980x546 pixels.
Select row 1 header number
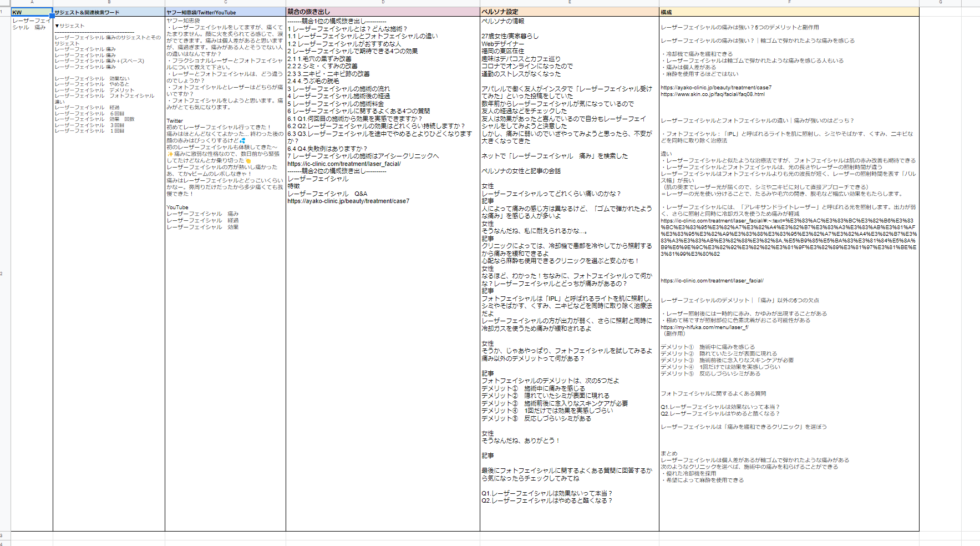point(5,12)
